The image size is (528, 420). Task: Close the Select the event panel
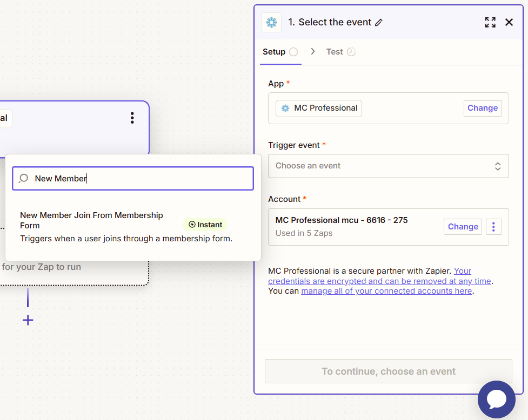(509, 23)
